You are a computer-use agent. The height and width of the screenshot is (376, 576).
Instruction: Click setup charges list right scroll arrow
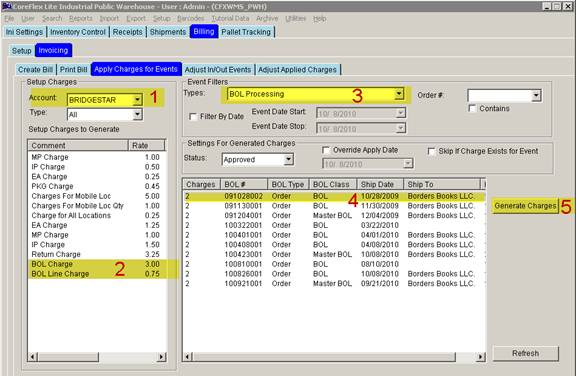[161, 357]
